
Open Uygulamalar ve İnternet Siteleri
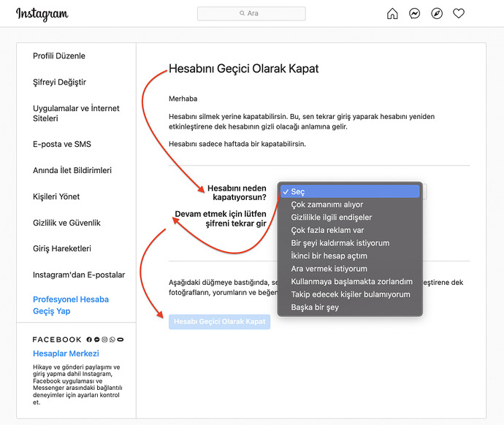click(x=76, y=113)
